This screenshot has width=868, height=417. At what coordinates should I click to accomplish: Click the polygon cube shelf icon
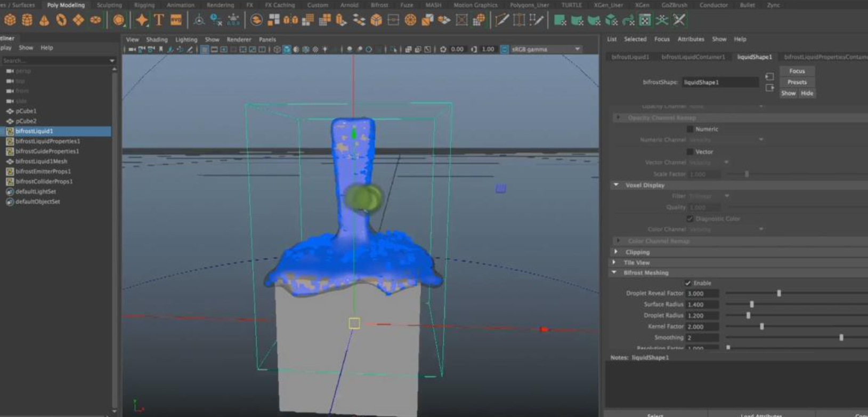(x=10, y=20)
